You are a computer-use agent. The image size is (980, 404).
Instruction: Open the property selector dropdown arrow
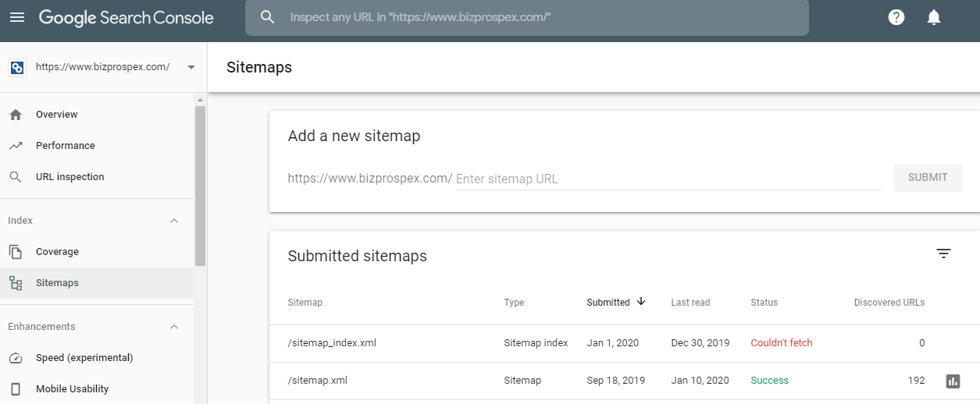191,67
